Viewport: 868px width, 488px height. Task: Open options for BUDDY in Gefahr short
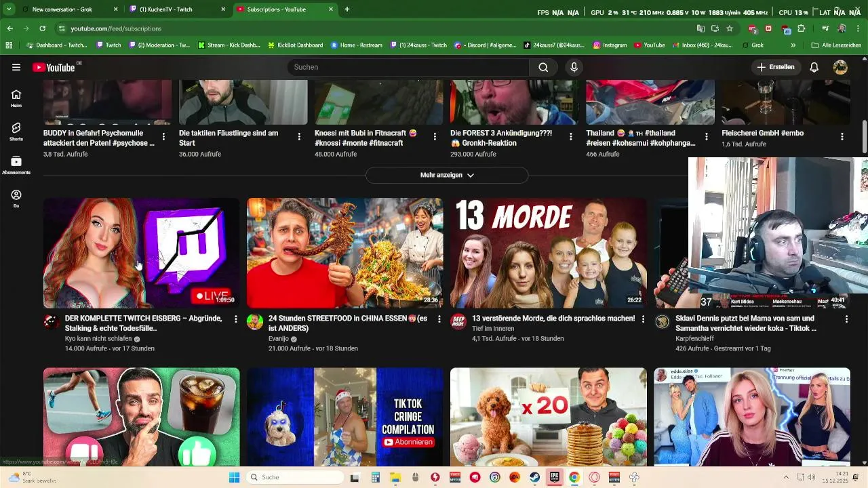(x=163, y=136)
